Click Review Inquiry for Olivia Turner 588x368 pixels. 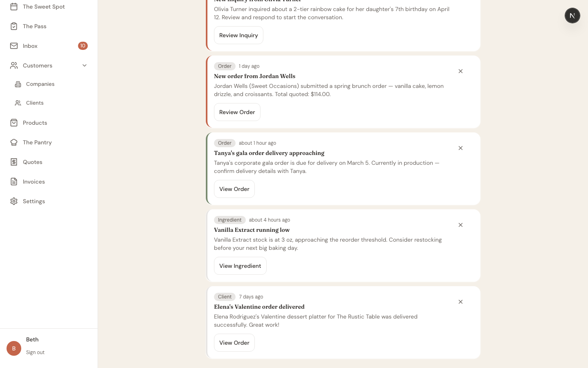[238, 35]
